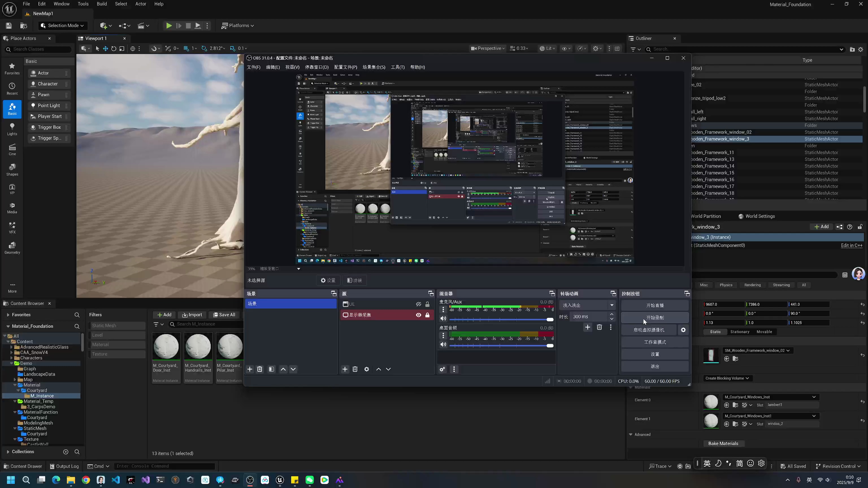Screen dimensions: 868x488
Task: Click the Search Classes input field
Action: pyautogui.click(x=38, y=49)
